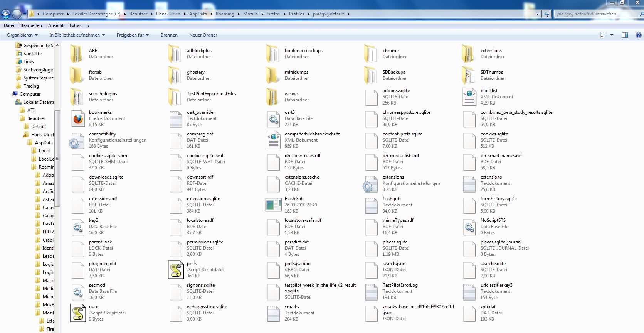
Task: Open the Ansicht menu
Action: [56, 25]
